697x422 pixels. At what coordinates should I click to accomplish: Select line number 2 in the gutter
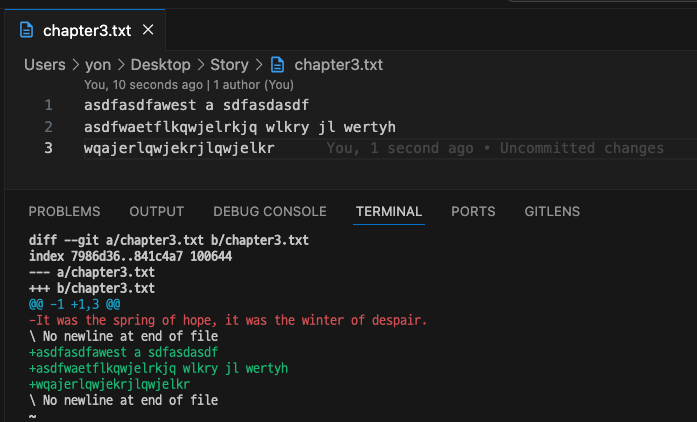coord(48,127)
